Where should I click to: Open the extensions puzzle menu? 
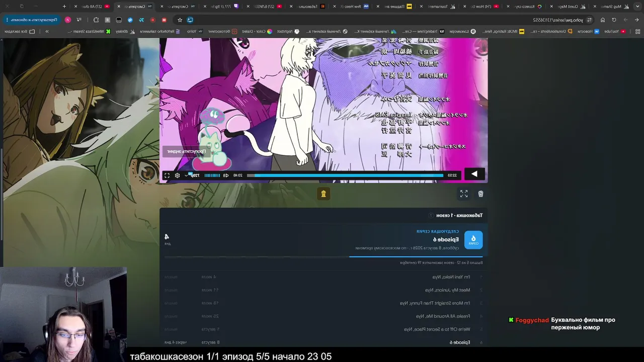click(x=96, y=20)
